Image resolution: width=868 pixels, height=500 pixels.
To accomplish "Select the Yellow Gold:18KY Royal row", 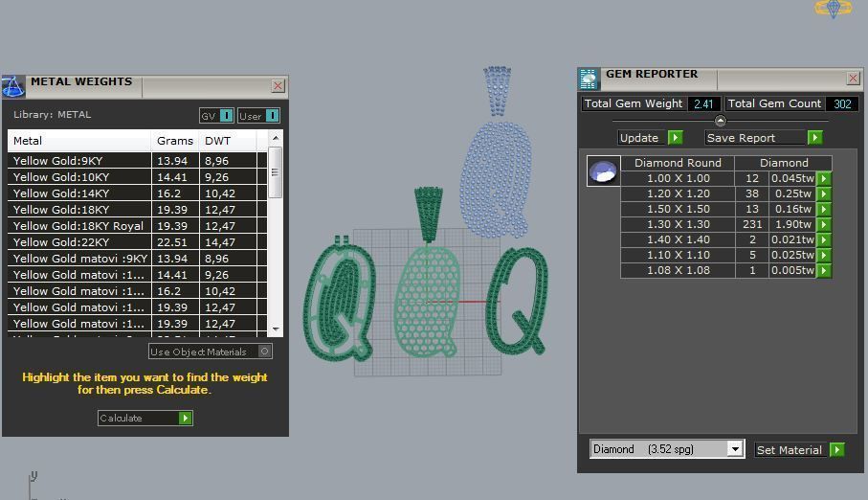I will [x=137, y=226].
